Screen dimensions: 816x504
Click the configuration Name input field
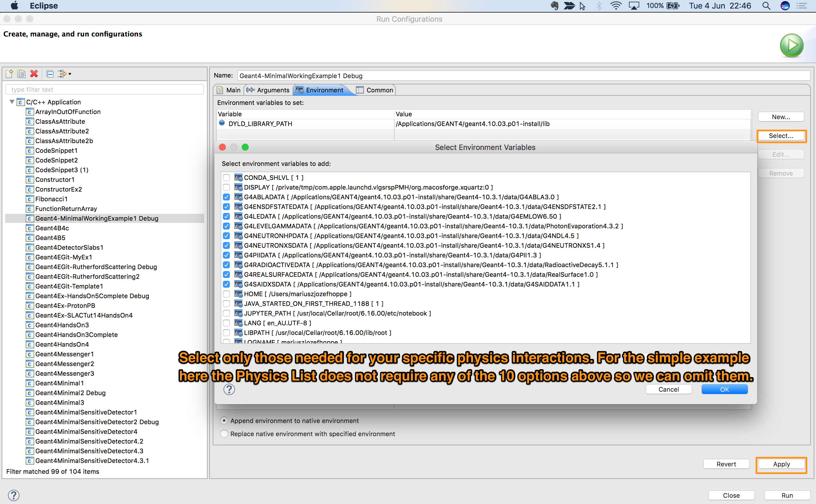(x=523, y=76)
